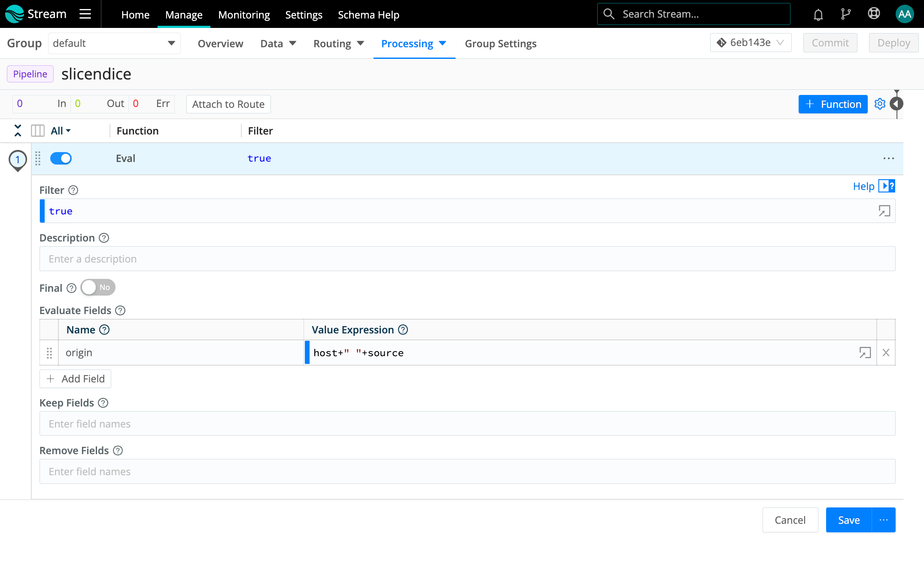924x562 pixels.
Task: Collapse all functions with the double-chevron icon
Action: point(18,130)
